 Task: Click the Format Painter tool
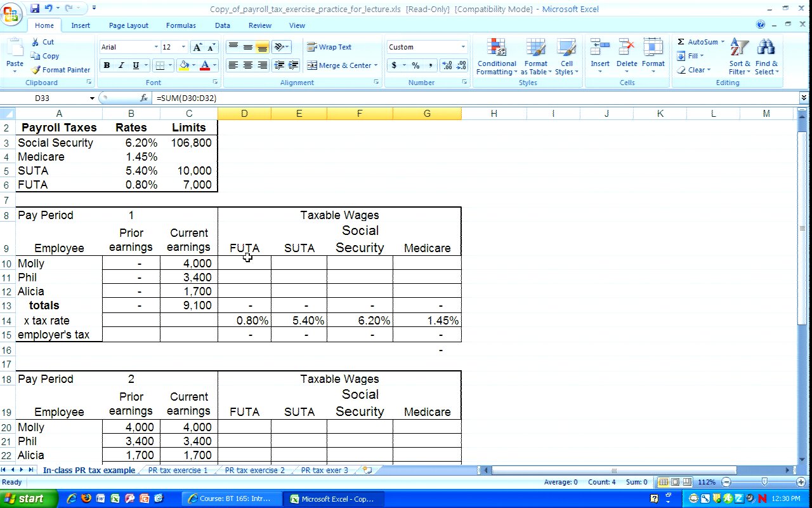[61, 70]
